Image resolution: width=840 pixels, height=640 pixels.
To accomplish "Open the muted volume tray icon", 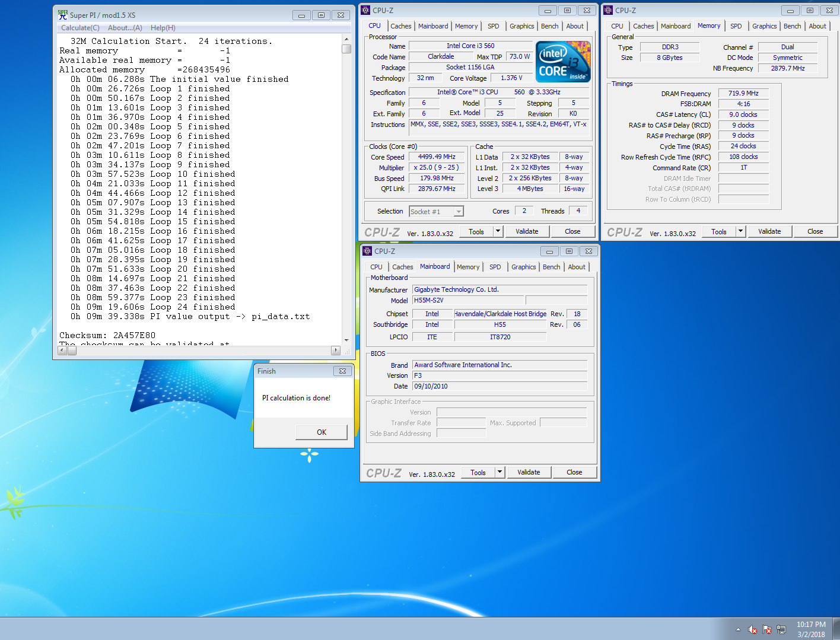I will coord(752,629).
